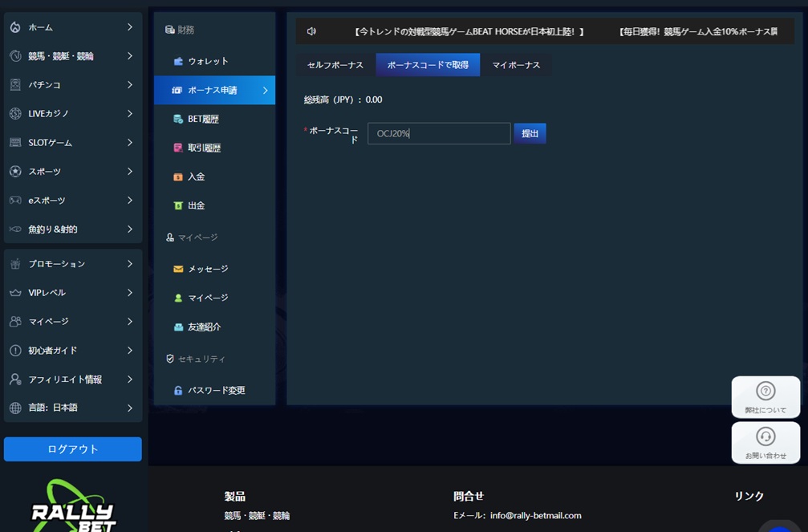Expand the 競馬・競艇・競輪 chevron
The image size is (808, 532).
pyautogui.click(x=130, y=55)
